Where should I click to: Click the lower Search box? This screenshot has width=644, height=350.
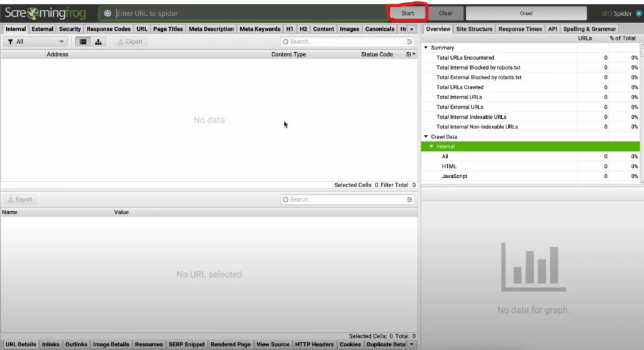pyautogui.click(x=347, y=200)
